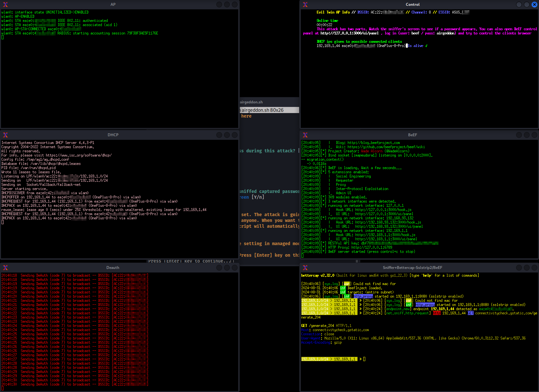Click the '[Y/n]' prompt in background terminal
This screenshot has width=539, height=392.
click(258, 197)
